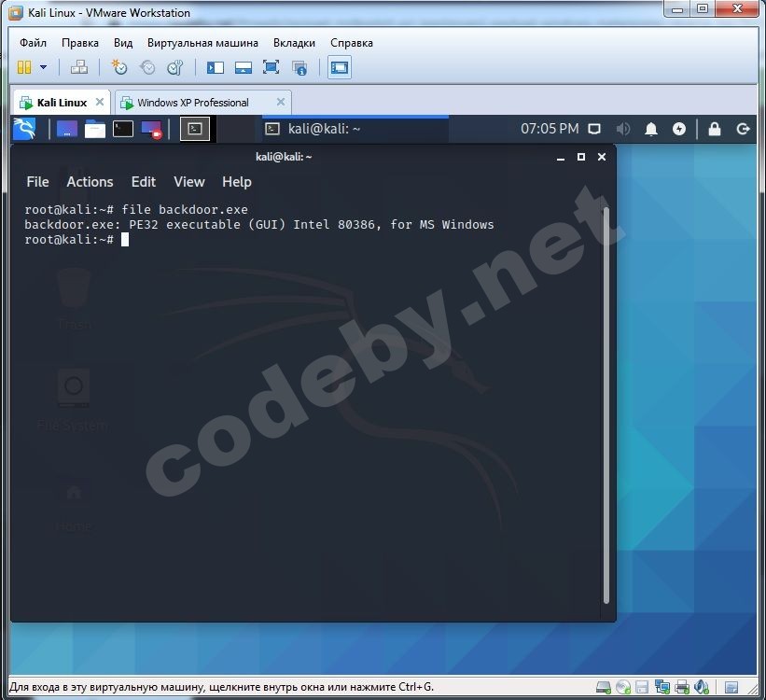
Task: Click the VMware pause virtual machine icon
Action: coord(24,67)
